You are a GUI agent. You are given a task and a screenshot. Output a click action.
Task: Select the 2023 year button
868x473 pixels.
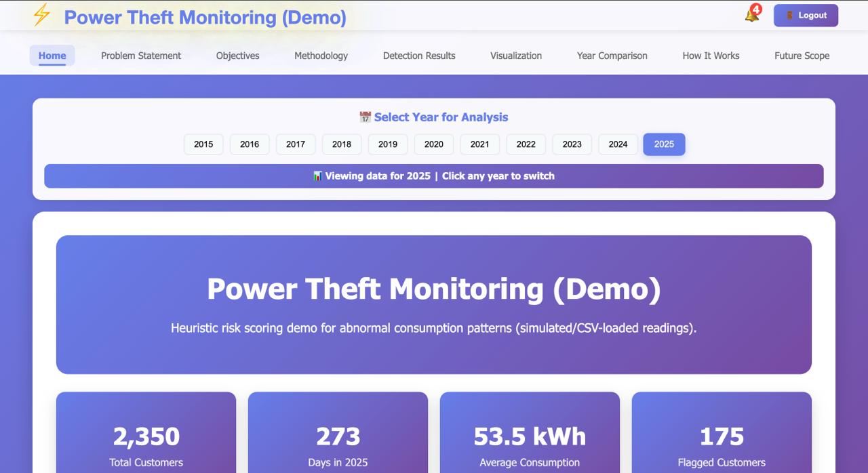572,144
